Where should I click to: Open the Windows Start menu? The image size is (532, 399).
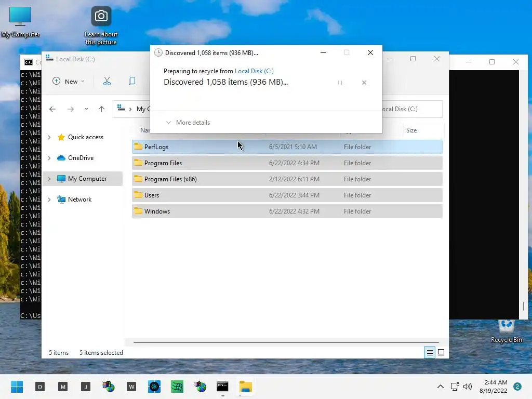pos(17,387)
